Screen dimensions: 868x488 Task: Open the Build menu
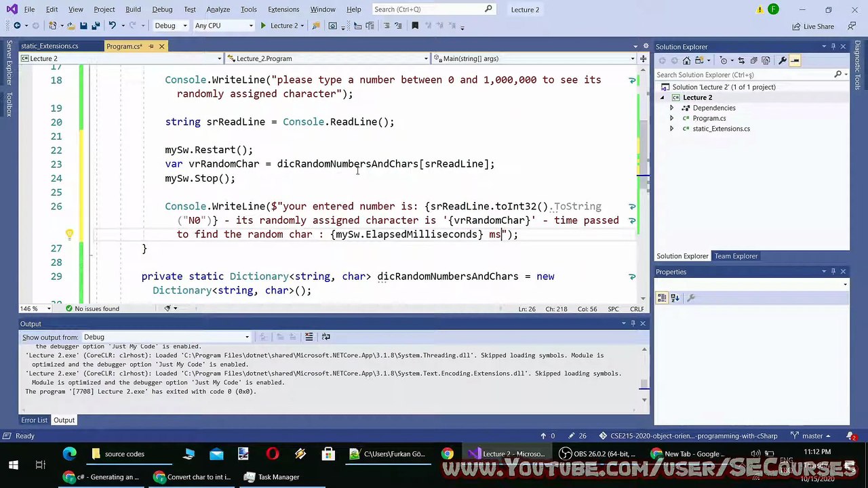pos(133,9)
